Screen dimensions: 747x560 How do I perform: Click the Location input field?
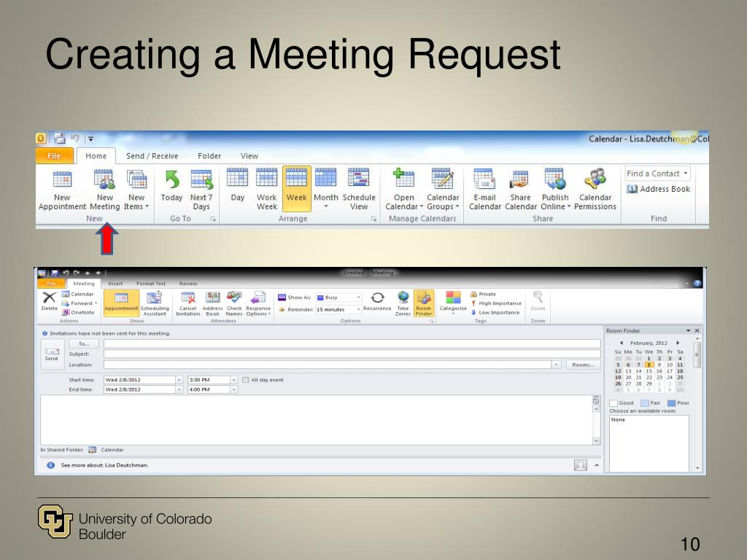point(328,365)
